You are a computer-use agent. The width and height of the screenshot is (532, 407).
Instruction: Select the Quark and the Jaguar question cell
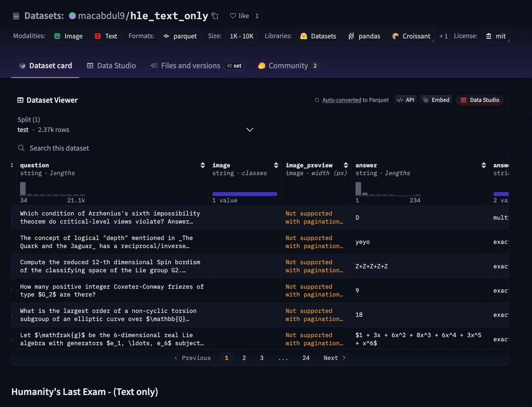pos(113,242)
